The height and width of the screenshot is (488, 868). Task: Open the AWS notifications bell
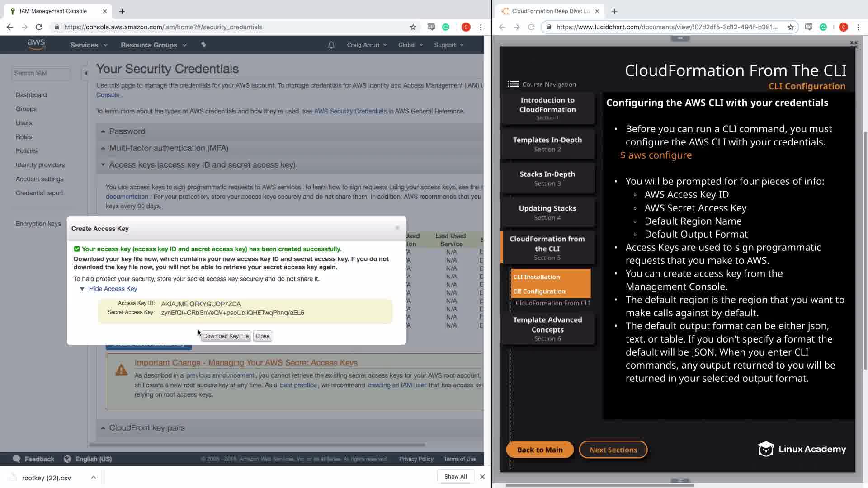[331, 45]
